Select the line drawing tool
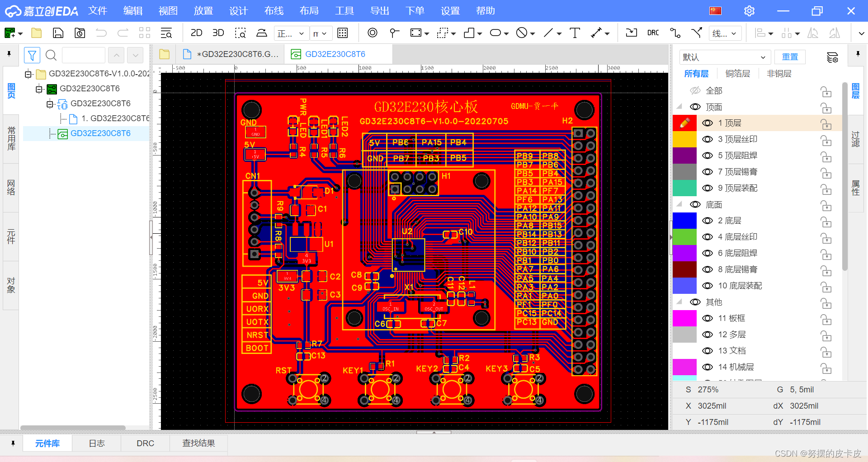The image size is (868, 462). (x=548, y=33)
